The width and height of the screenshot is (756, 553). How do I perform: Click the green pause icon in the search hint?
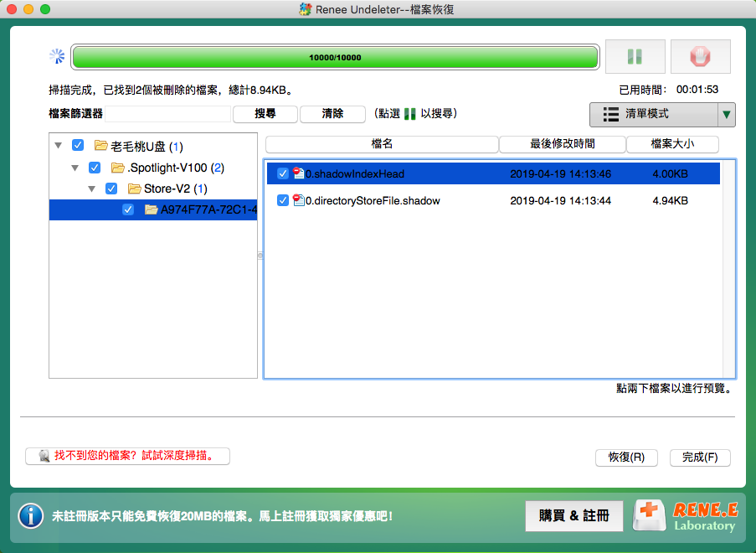[x=410, y=114]
